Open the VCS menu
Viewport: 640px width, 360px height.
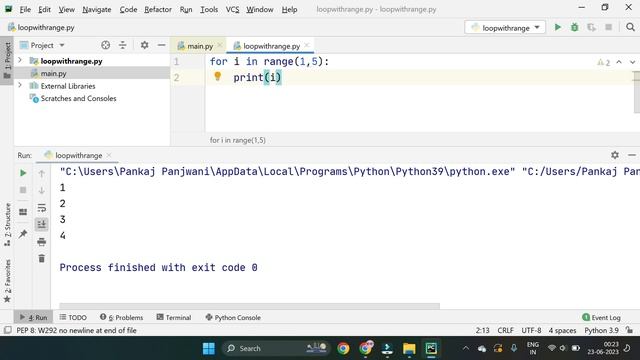(232, 9)
